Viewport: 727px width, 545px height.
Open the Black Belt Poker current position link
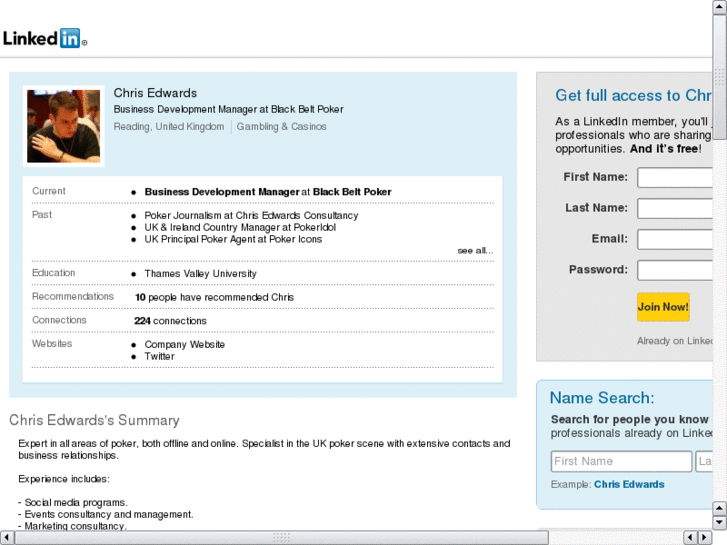352,192
